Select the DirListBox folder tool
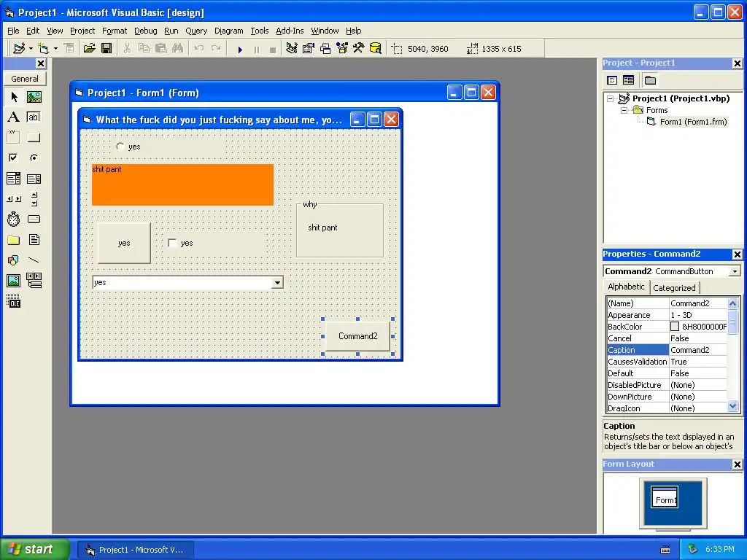Screen dimensions: 747x560 (14, 239)
